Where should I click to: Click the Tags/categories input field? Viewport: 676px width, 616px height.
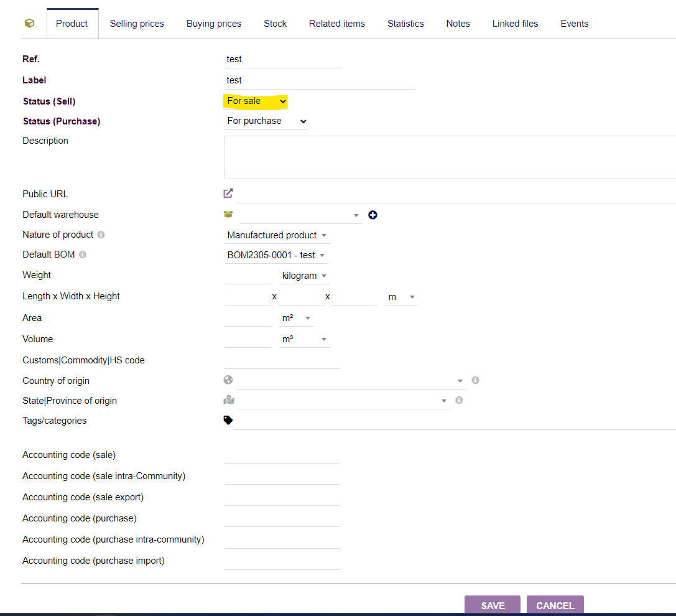(455, 421)
